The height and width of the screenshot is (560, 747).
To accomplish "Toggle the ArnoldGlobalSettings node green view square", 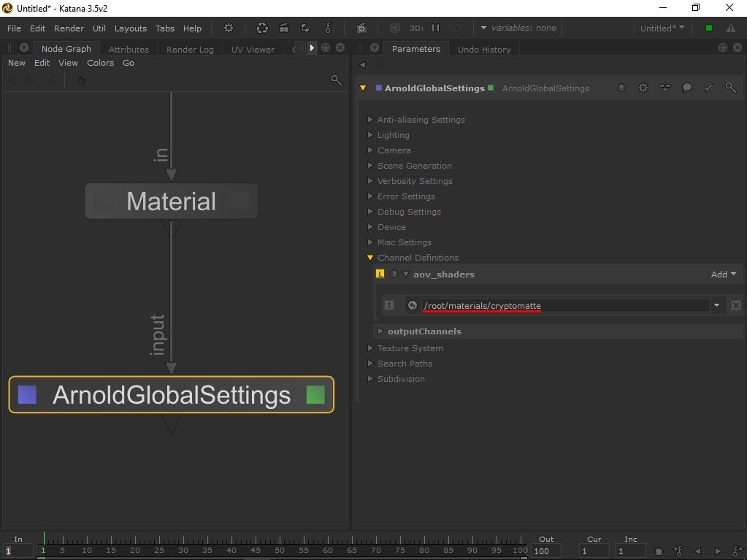I will point(315,395).
